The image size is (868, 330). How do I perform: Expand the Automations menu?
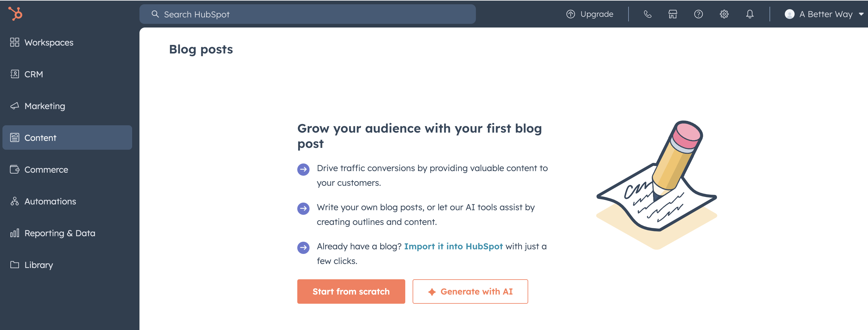50,201
